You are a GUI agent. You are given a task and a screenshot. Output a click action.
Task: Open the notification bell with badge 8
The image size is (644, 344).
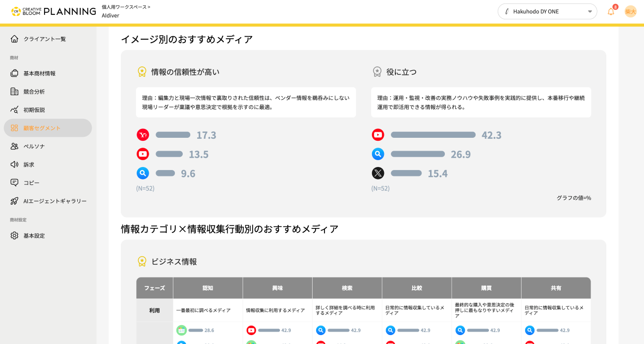coord(611,11)
